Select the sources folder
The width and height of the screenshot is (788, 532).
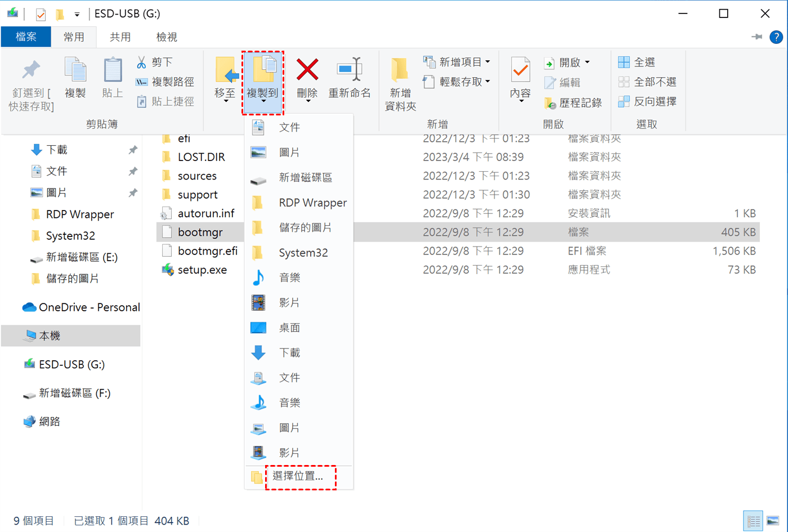[189, 176]
